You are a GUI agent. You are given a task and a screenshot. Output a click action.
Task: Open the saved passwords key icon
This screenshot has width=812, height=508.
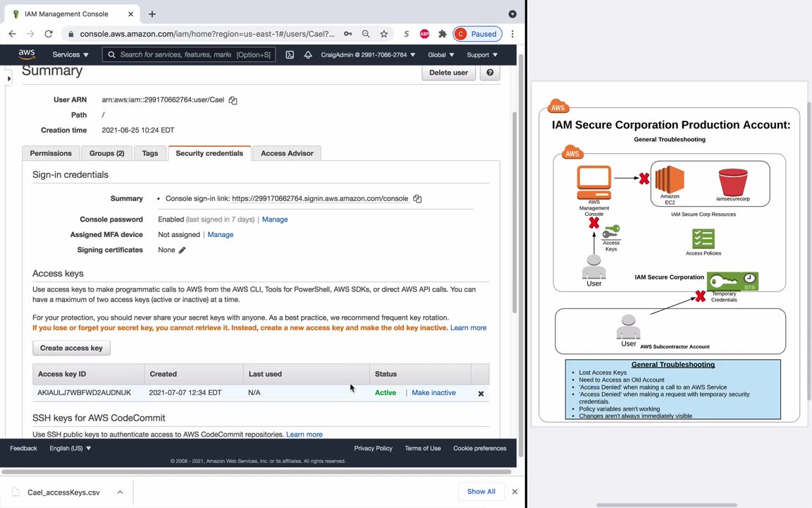pos(348,34)
